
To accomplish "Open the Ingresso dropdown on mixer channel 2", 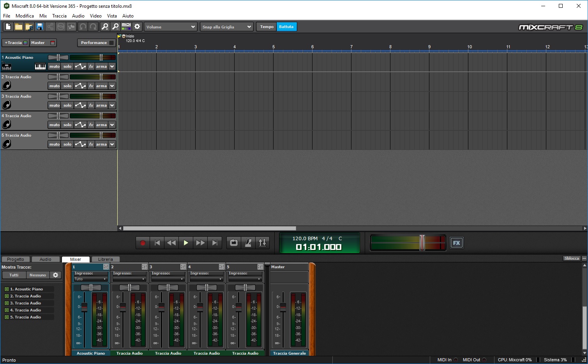I will tap(129, 279).
